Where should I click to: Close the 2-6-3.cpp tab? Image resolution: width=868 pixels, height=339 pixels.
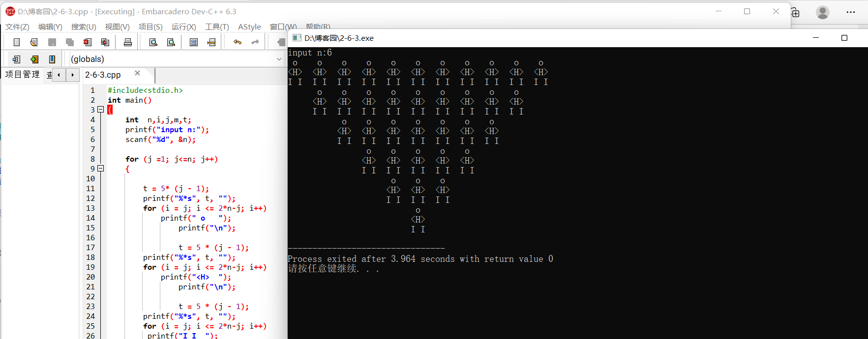coord(138,73)
